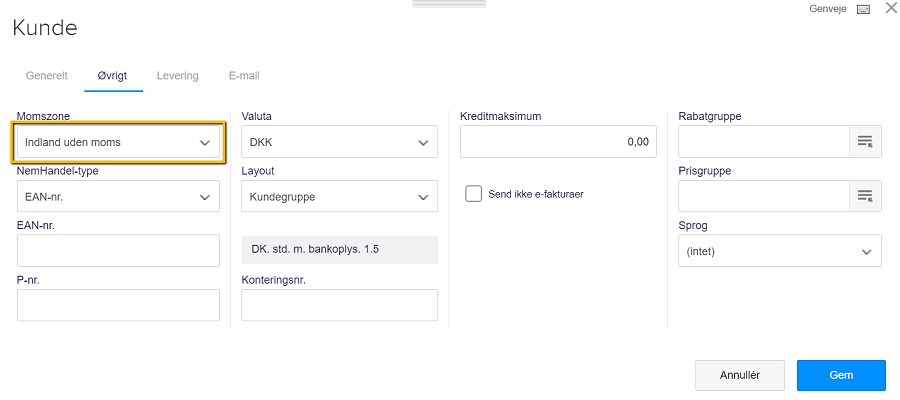This screenshot has height=400, width=900.
Task: Click the Konteringsnr. input field
Action: [339, 305]
